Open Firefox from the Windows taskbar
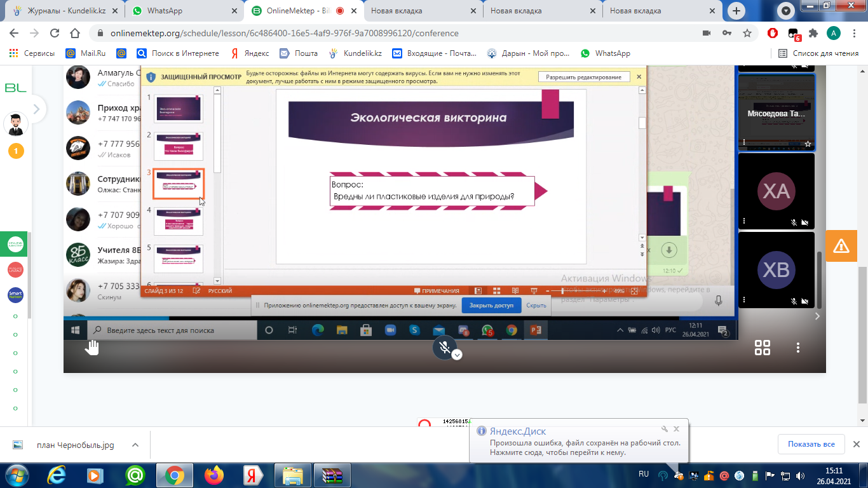868x488 pixels. tap(214, 475)
